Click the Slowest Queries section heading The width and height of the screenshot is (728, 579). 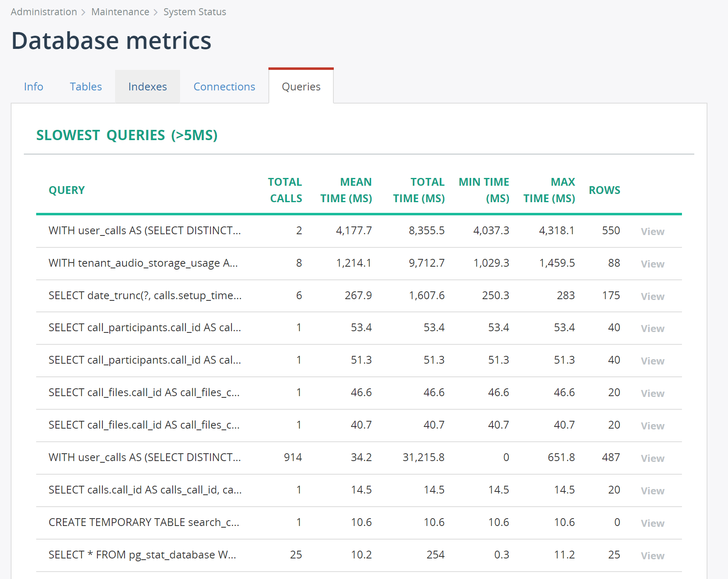pyautogui.click(x=127, y=135)
